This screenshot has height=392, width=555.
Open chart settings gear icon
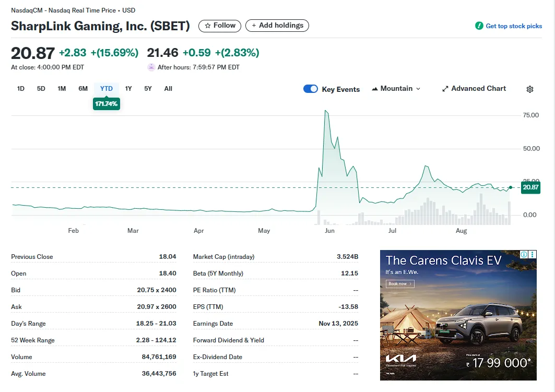[x=530, y=89]
